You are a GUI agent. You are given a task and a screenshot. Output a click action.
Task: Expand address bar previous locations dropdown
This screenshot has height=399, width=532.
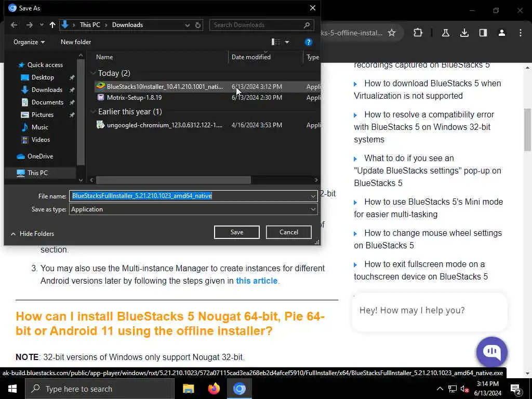coord(187,25)
